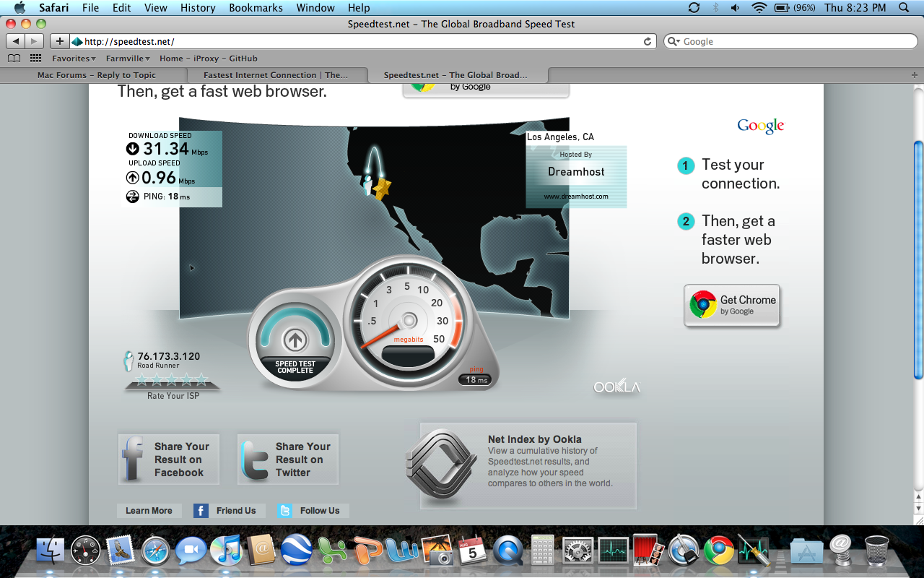Click the speed test restart arrow gauge

295,339
